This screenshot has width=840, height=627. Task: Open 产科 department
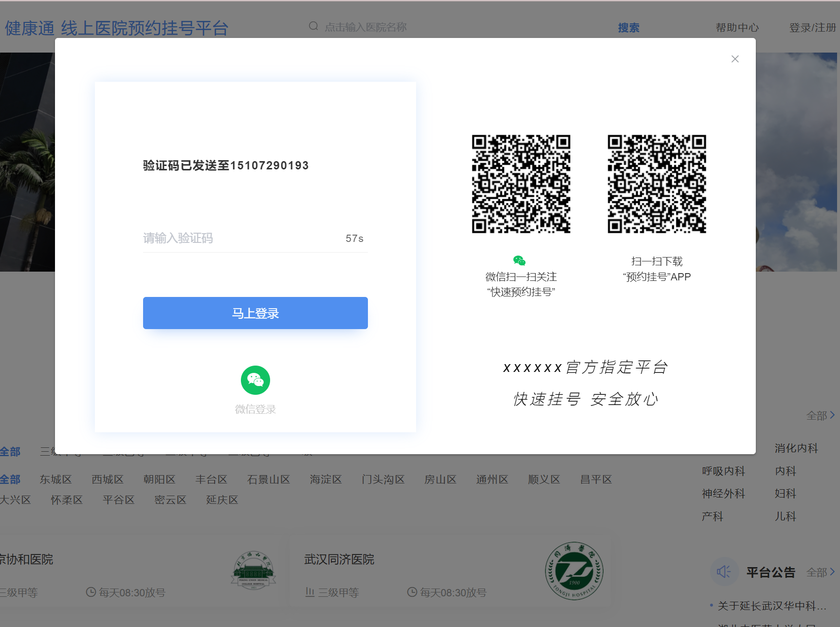(712, 516)
